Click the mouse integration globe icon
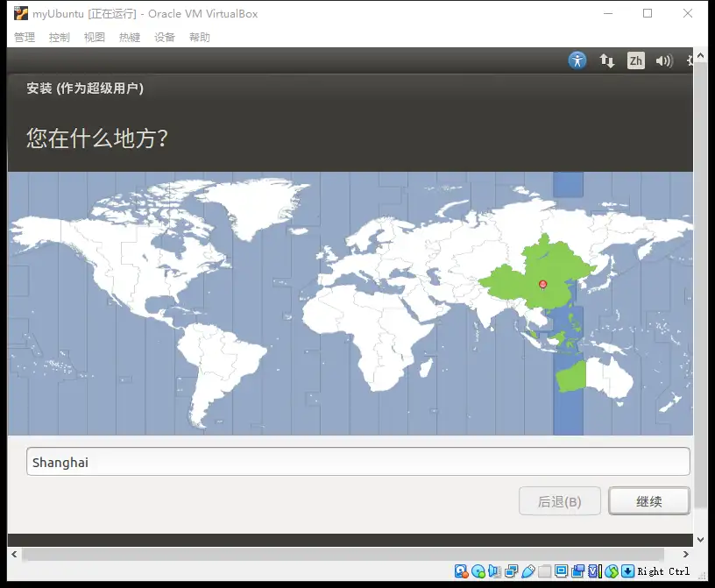 coord(612,571)
